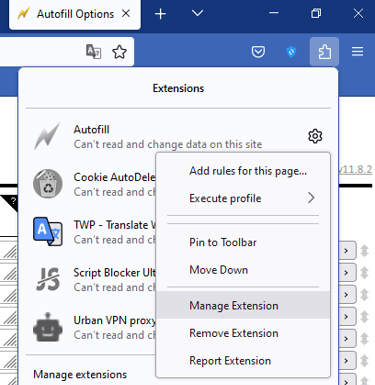
Task: Select the Cookie AutoDelete extension icon
Action: (48, 184)
